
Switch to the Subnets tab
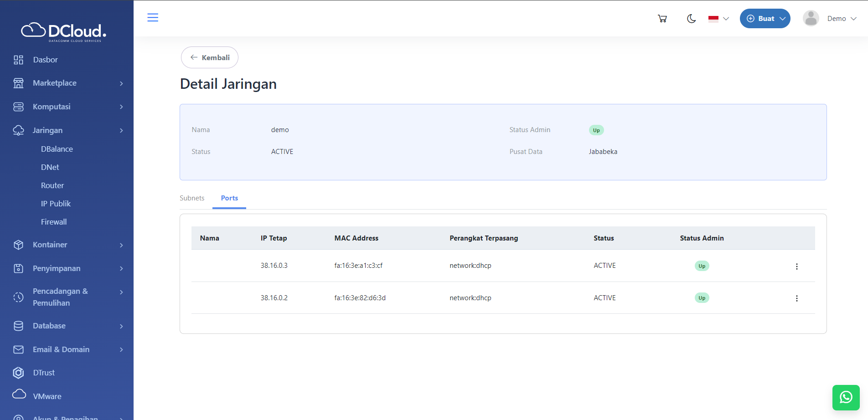(x=192, y=198)
